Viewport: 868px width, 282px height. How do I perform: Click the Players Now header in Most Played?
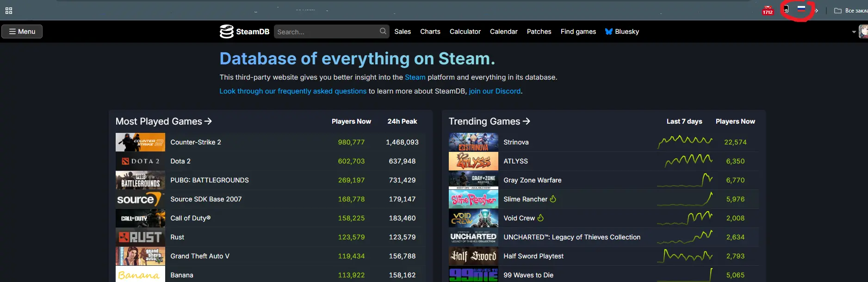pos(351,121)
